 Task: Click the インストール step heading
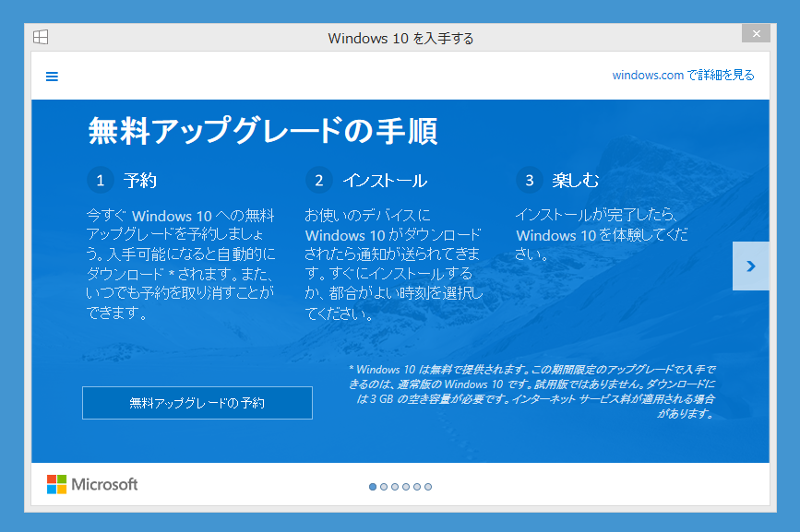[385, 181]
